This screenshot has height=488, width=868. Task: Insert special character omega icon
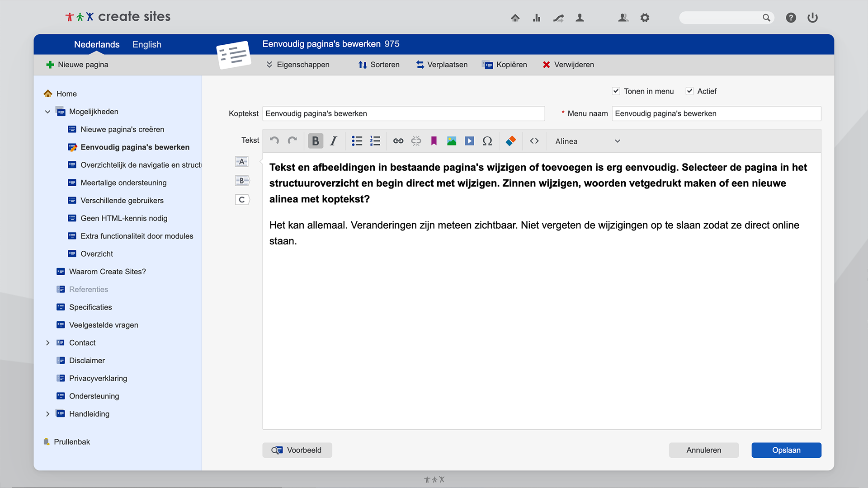pos(487,141)
